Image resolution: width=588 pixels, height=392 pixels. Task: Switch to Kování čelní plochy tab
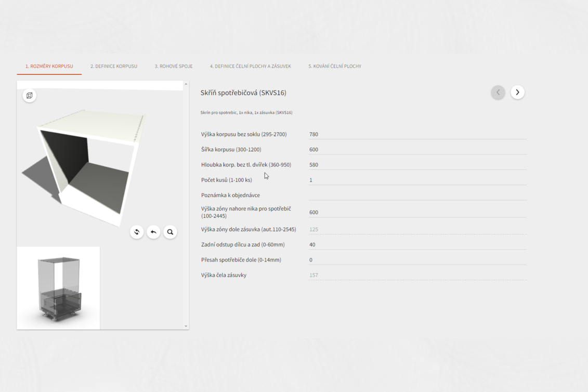tap(335, 66)
